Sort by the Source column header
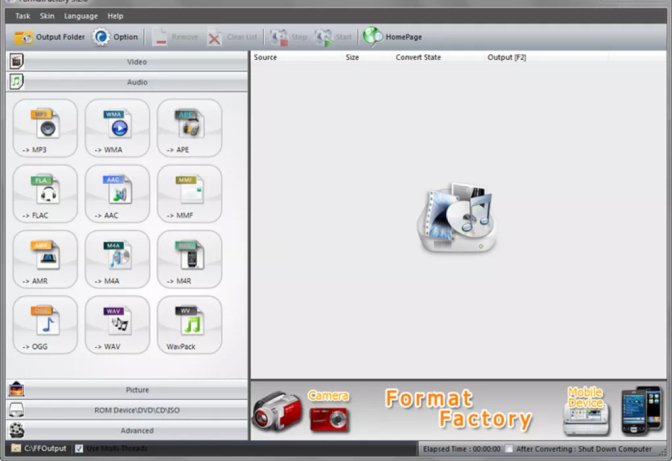Image resolution: width=672 pixels, height=461 pixels. 265,57
